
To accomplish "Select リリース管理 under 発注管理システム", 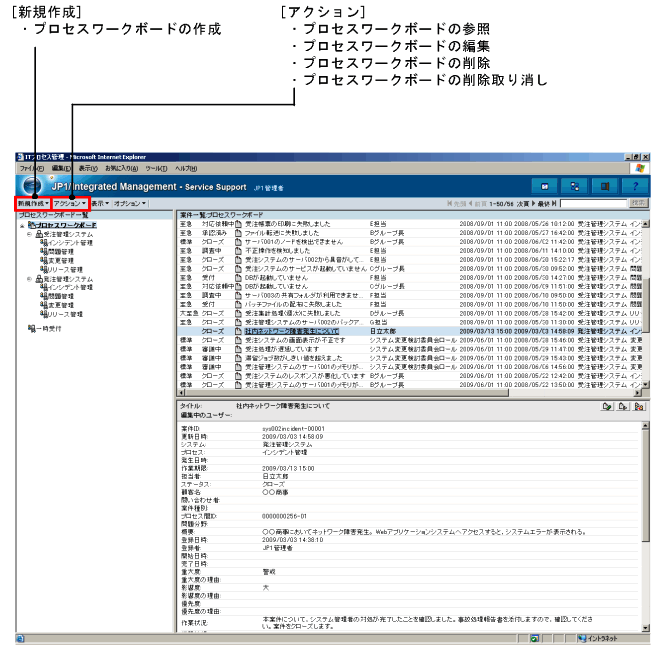I will (65, 314).
